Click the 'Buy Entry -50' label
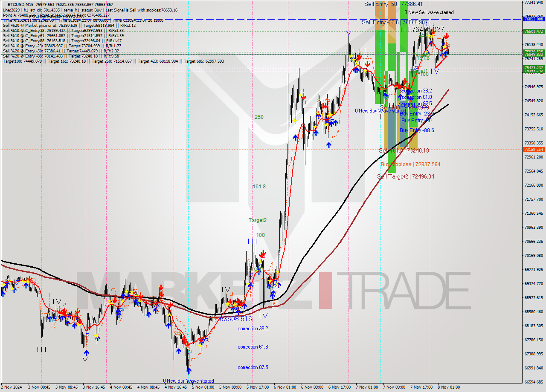The width and height of the screenshot is (546, 392). pyautogui.click(x=416, y=121)
